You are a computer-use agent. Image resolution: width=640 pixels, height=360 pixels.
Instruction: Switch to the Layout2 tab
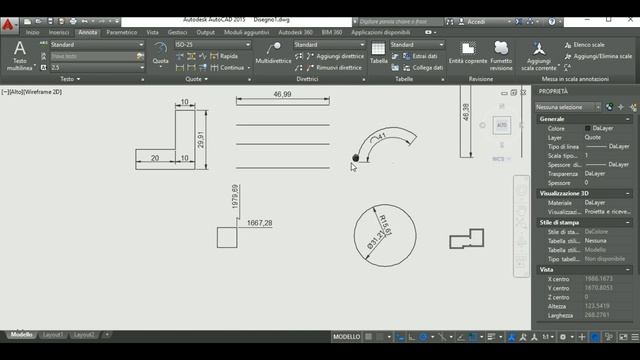(x=84, y=335)
